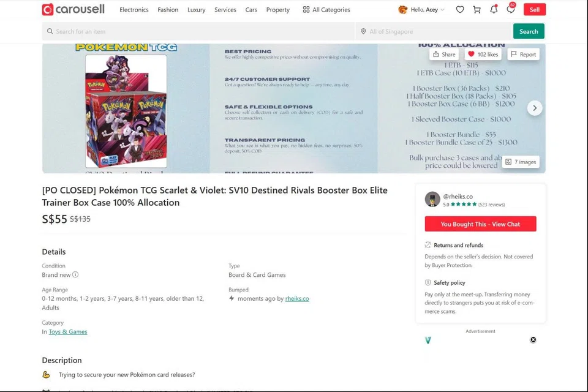This screenshot has height=392, width=588.
Task: Click You Bought This - View Chat
Action: (x=480, y=224)
